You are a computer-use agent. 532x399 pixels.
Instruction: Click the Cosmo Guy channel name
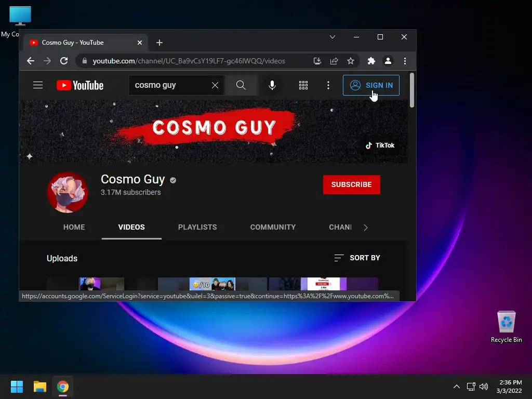pos(132,179)
